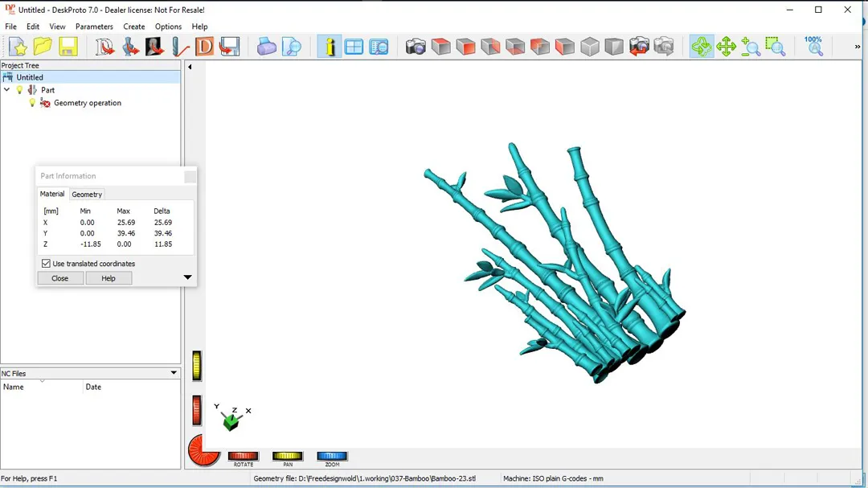Image resolution: width=868 pixels, height=488 pixels.
Task: Toggle the light bulb next to Geometry operation
Action: coord(32,102)
